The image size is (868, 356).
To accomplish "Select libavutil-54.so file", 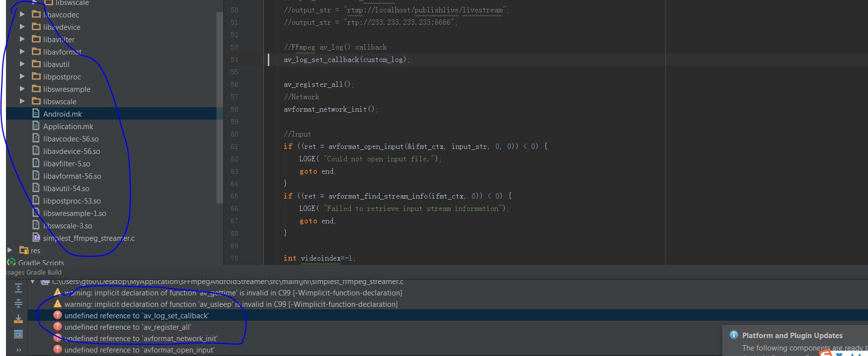I will (x=66, y=188).
